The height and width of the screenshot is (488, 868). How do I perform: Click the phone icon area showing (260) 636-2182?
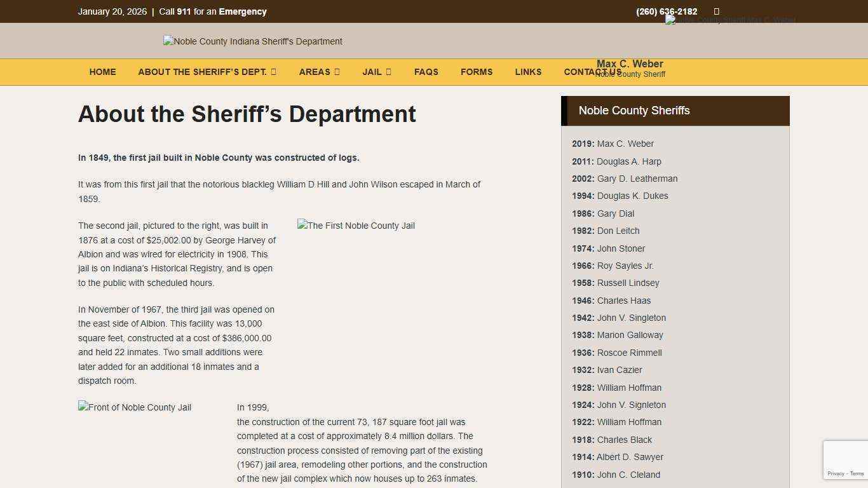pos(666,11)
